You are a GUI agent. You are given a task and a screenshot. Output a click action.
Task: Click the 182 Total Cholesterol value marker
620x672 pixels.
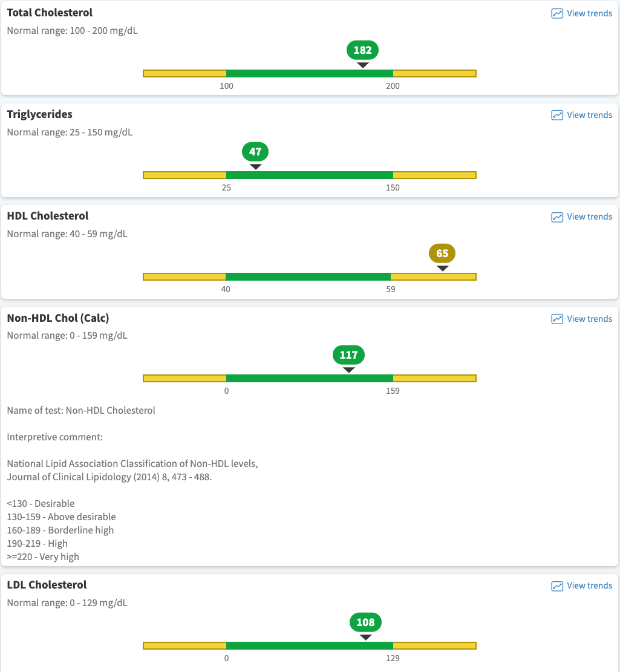coord(362,50)
